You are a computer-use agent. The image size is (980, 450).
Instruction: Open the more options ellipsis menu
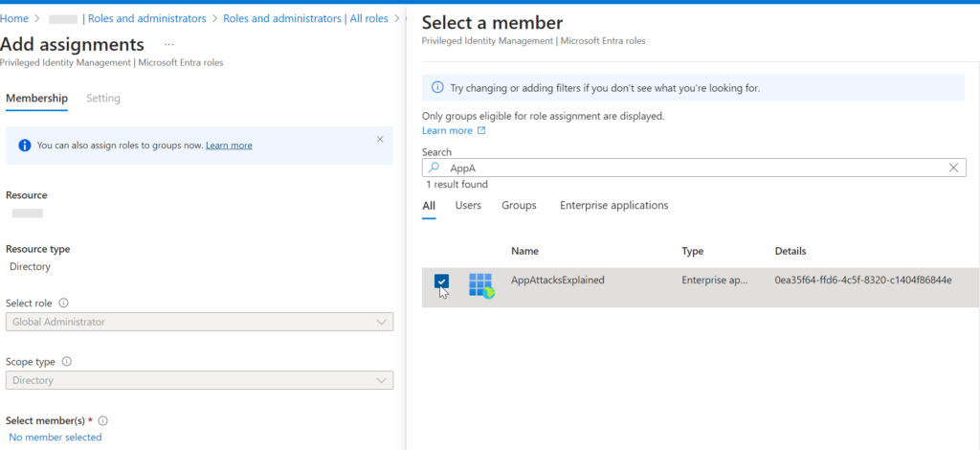pyautogui.click(x=169, y=45)
